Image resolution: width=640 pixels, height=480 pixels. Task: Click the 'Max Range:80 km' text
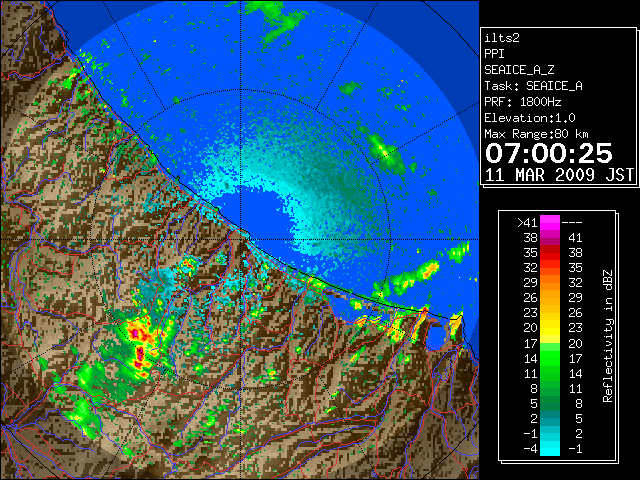[x=536, y=134]
